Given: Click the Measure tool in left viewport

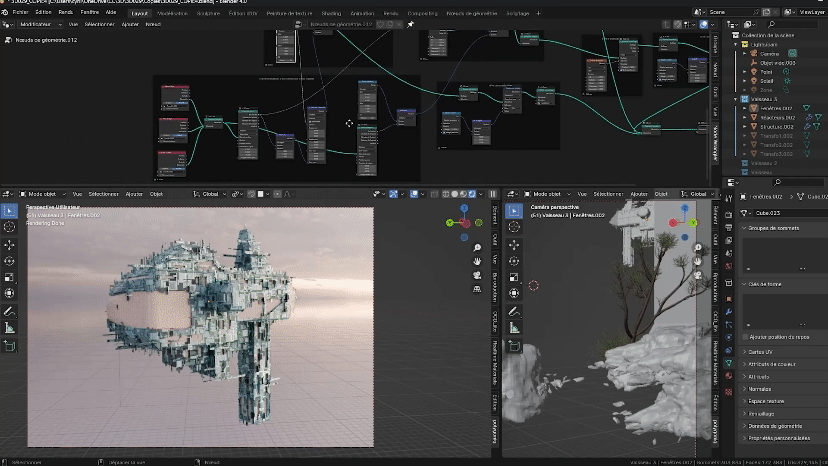Looking at the screenshot, I should [x=10, y=327].
